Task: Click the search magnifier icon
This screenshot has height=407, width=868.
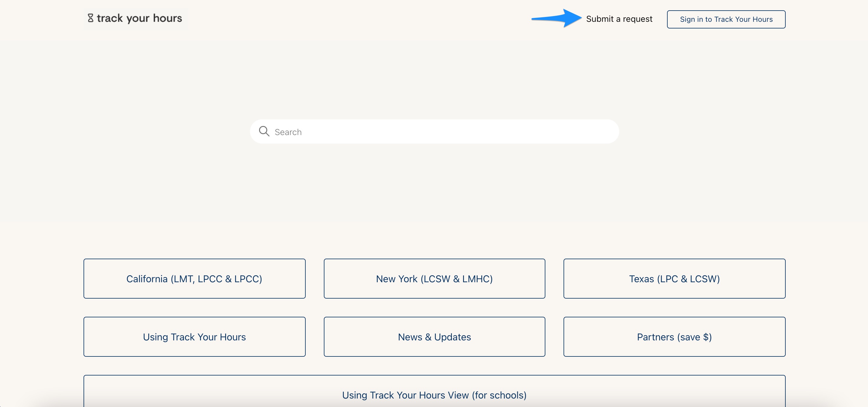Action: tap(264, 131)
